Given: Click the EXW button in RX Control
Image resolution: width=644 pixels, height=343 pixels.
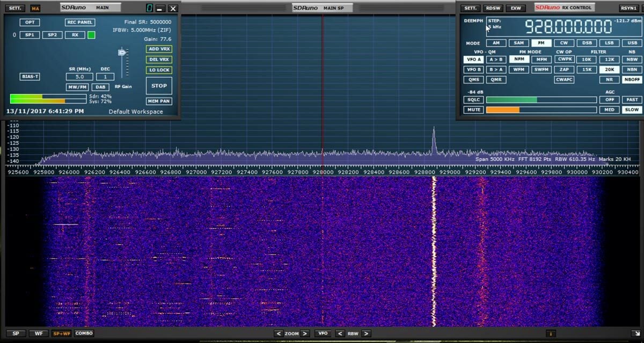Looking at the screenshot, I should pos(517,8).
